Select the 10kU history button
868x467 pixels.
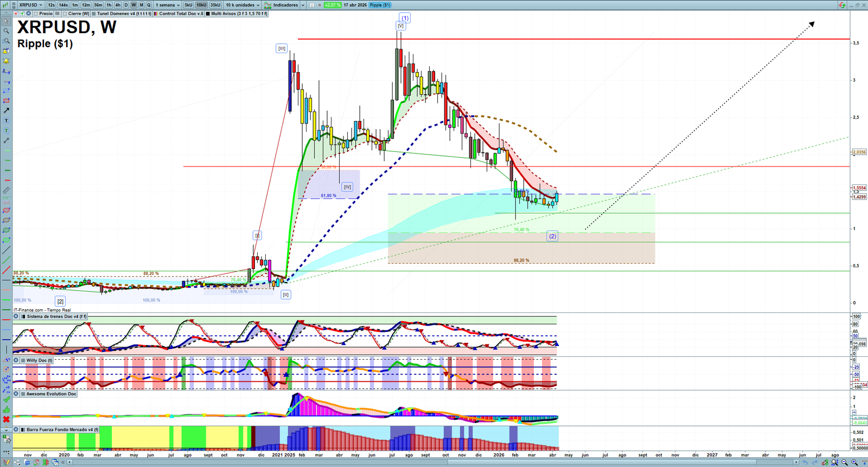coord(201,5)
